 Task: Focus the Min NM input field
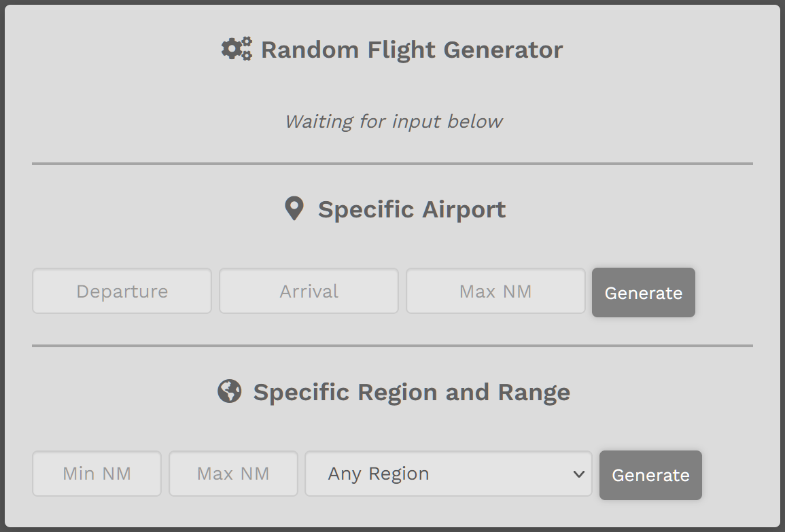[97, 474]
